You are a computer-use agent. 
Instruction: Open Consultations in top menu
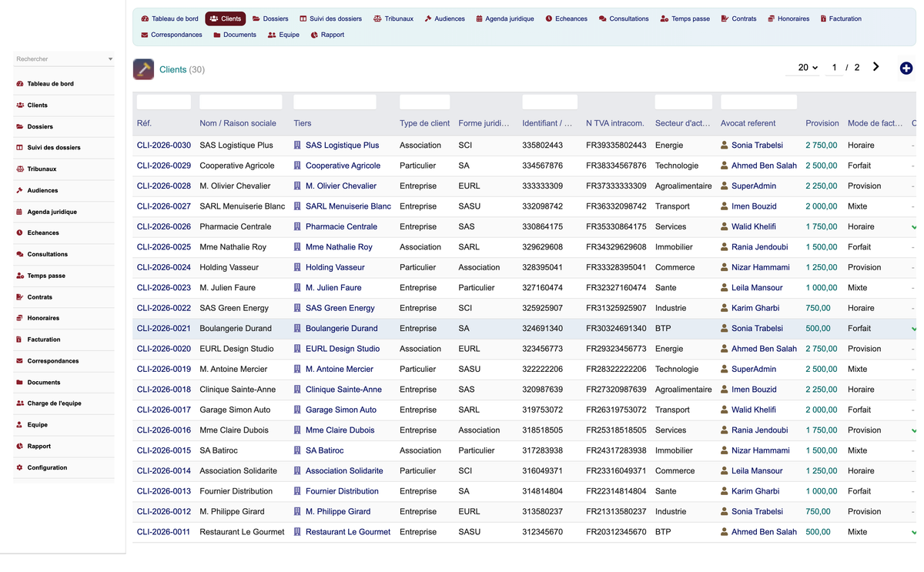tap(624, 18)
